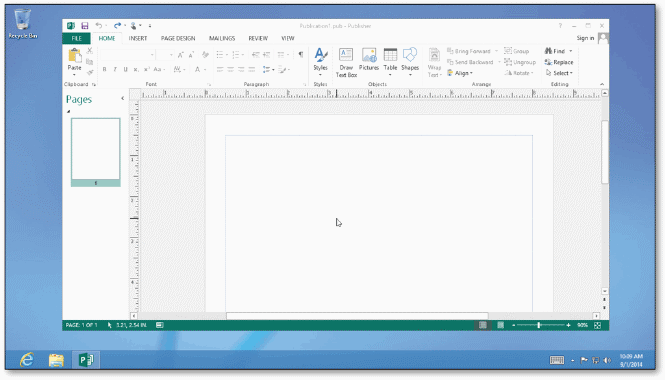
Task: Toggle left text alignment
Action: pyautogui.click(x=220, y=69)
